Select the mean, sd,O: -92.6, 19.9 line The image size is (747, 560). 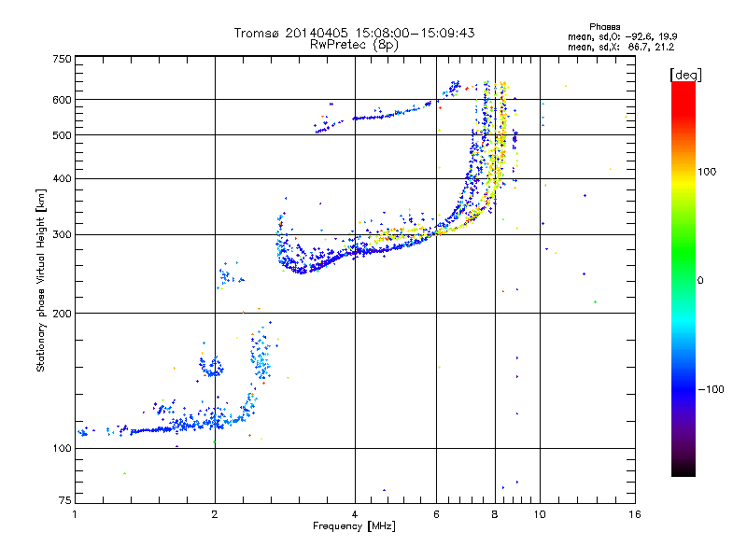pyautogui.click(x=622, y=36)
